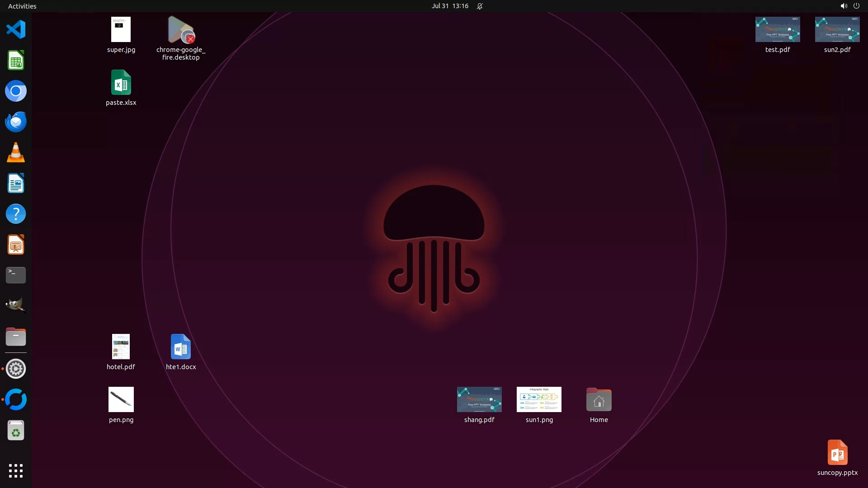The width and height of the screenshot is (868, 488).
Task: Select the hte1.docx document icon
Action: (180, 347)
